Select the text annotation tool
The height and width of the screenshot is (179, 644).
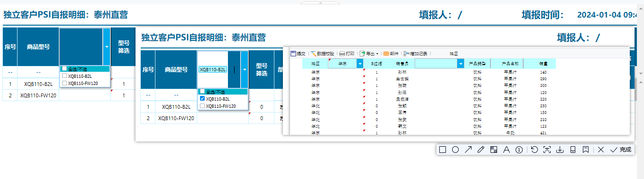506,150
